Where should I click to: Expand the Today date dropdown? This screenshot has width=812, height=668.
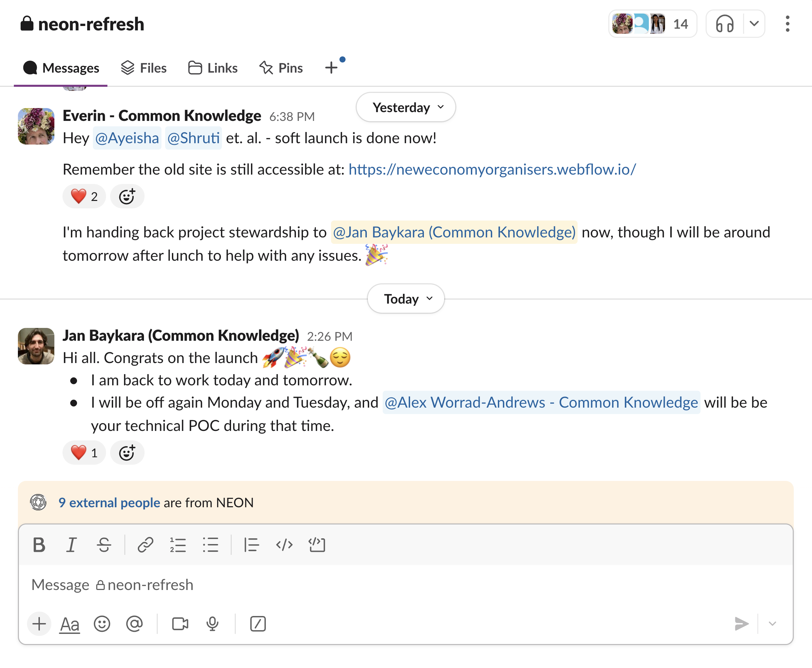406,299
